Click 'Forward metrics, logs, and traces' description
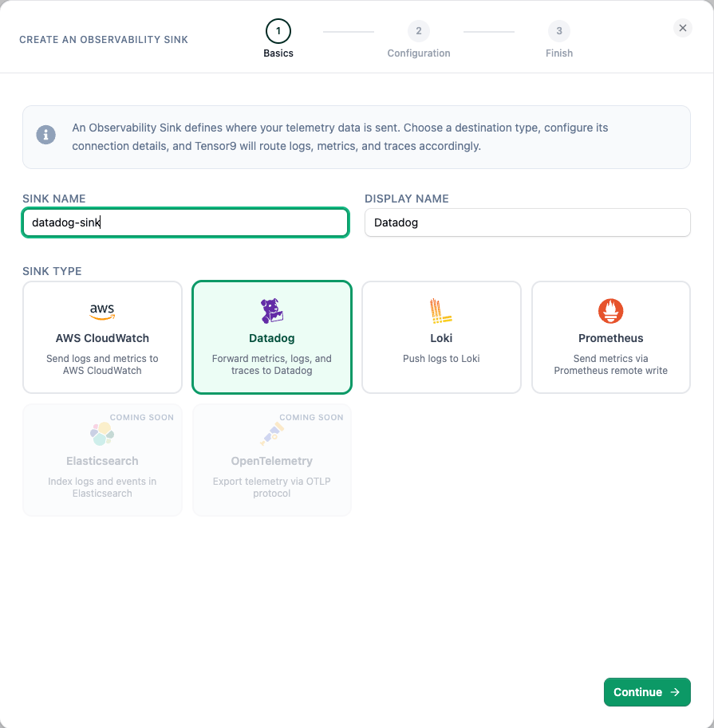Screen dimensions: 714x728 [x=272, y=364]
